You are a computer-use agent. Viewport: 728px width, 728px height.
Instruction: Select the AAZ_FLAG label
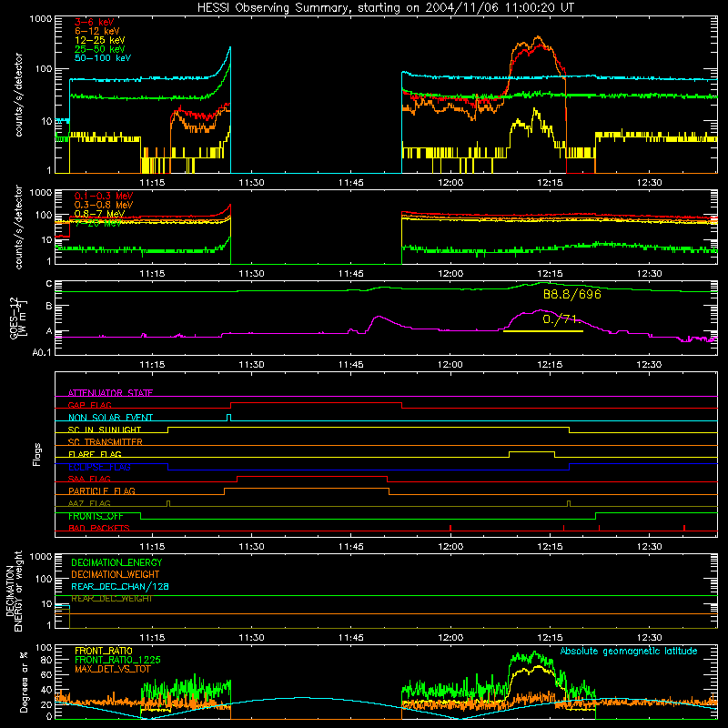point(89,503)
